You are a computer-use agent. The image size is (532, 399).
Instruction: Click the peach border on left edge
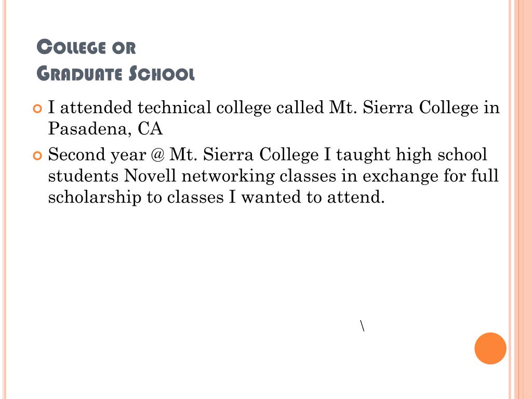(4, 199)
